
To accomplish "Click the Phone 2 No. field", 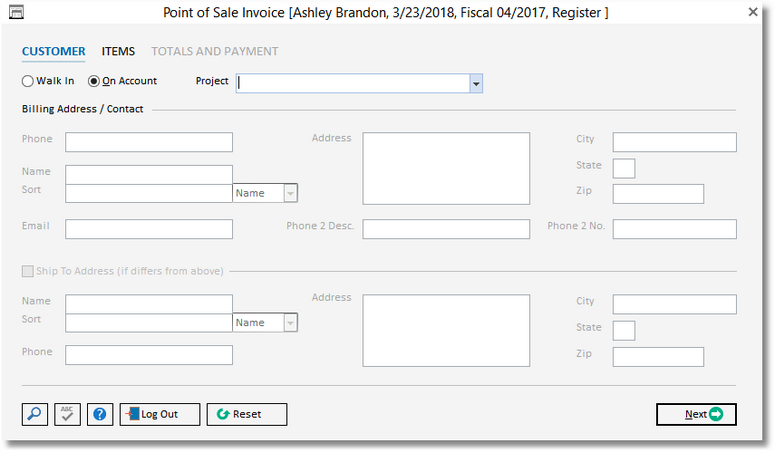I will (x=675, y=229).
